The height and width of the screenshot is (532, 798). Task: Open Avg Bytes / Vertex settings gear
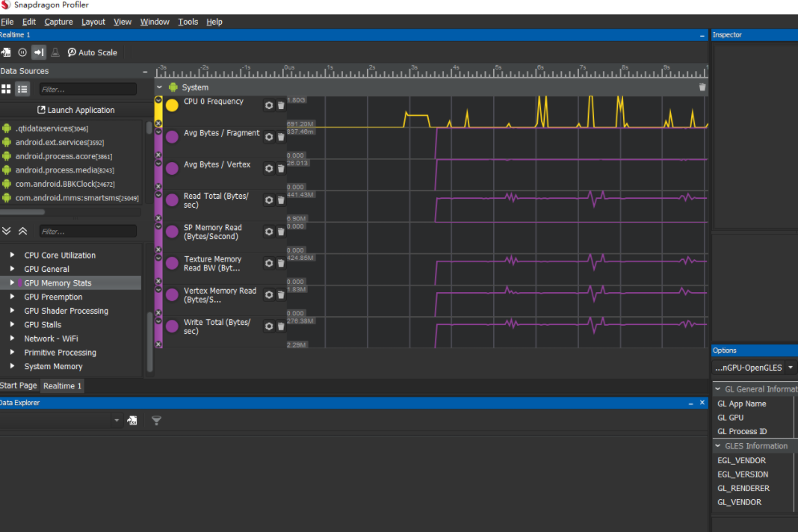point(269,169)
